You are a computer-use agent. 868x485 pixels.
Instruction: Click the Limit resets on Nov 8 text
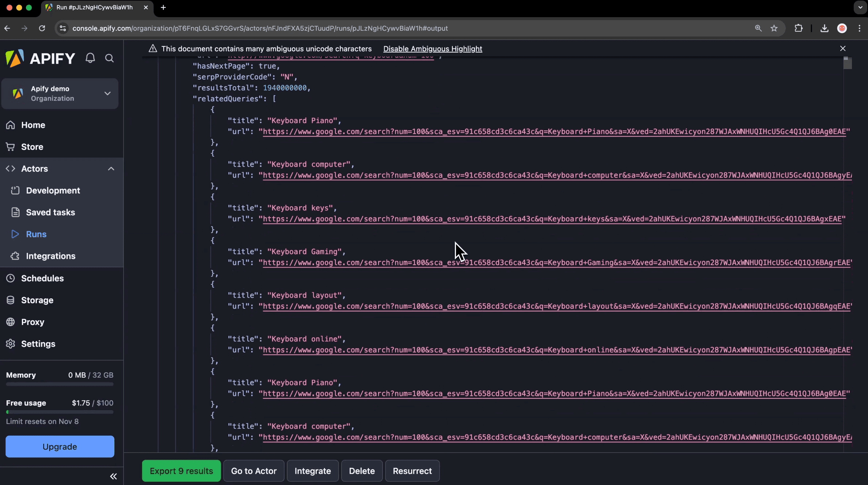point(42,421)
